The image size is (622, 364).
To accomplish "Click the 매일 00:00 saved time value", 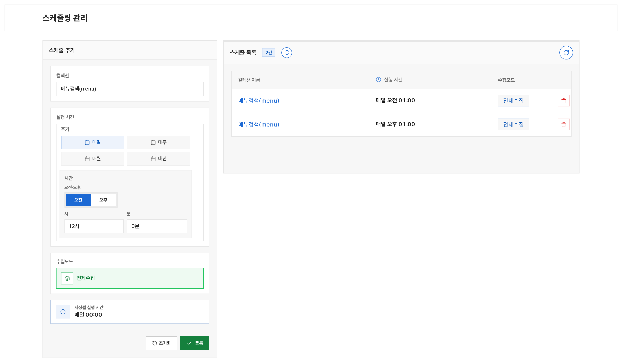I will (x=88, y=315).
